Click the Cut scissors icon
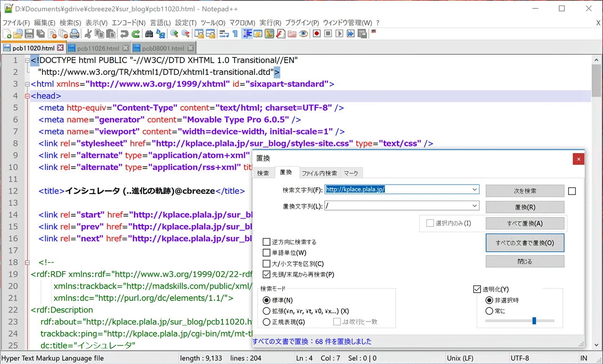This screenshot has height=364, width=603. [88, 34]
